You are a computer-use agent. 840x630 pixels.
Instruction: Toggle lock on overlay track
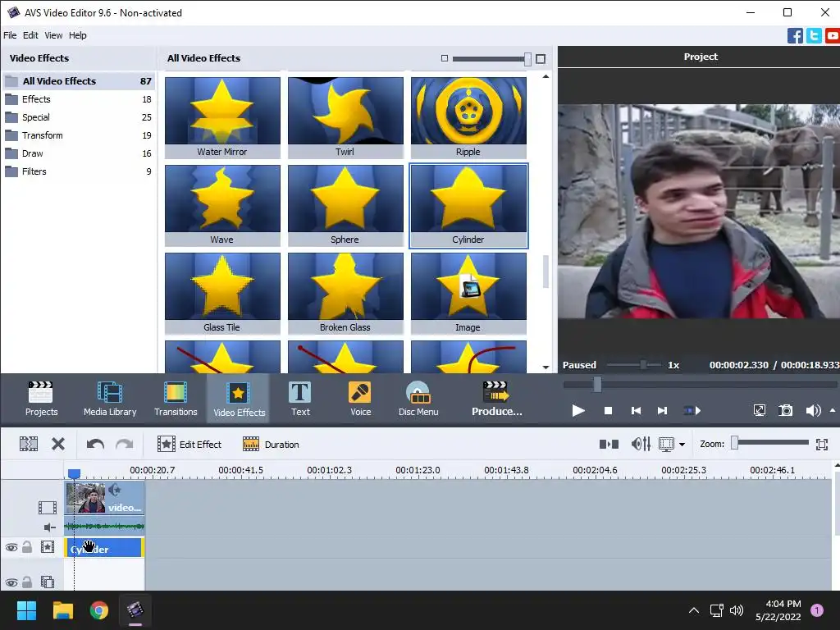[27, 582]
